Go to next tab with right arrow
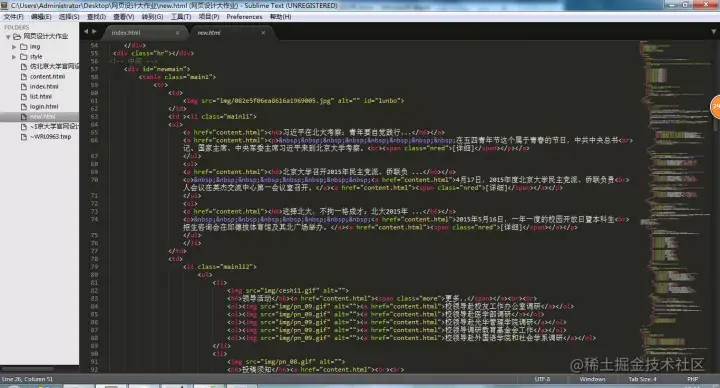 (x=94, y=31)
